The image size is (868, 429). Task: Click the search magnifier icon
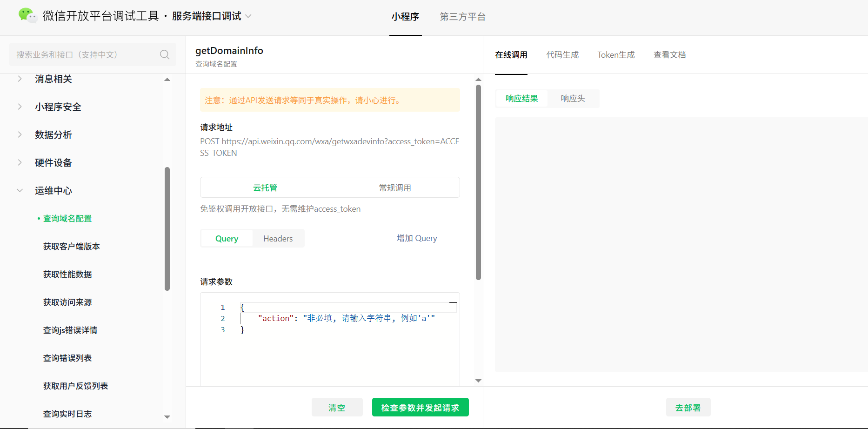click(165, 54)
